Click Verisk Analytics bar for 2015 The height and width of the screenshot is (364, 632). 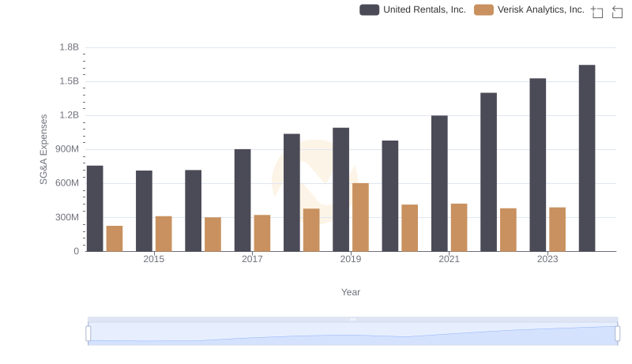tap(164, 234)
